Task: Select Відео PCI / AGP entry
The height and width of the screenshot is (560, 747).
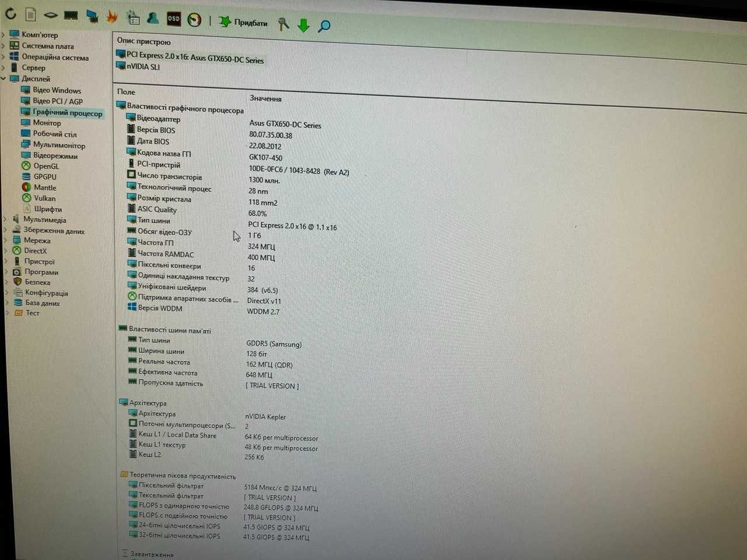Action: point(58,101)
